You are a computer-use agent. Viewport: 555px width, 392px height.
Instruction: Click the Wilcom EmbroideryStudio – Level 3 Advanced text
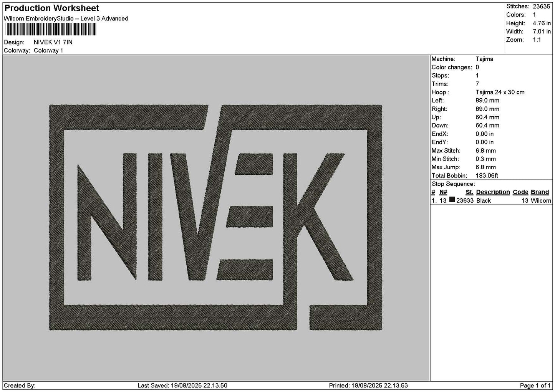[66, 18]
